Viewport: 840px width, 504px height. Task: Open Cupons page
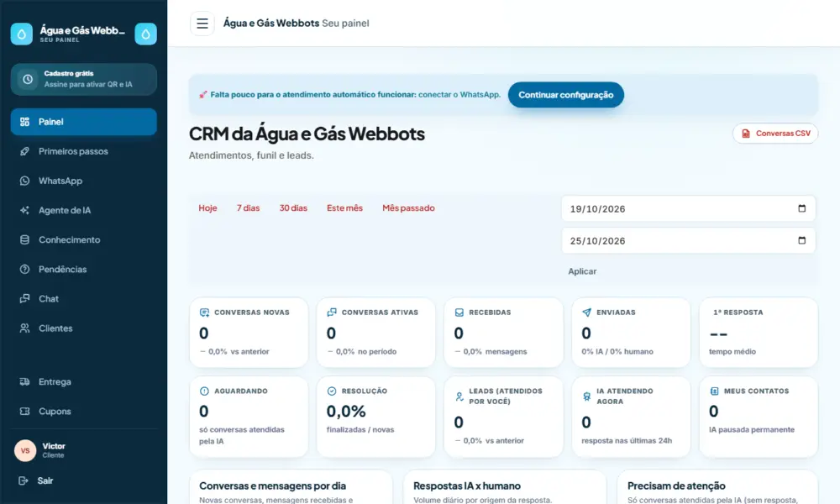(x=83, y=411)
